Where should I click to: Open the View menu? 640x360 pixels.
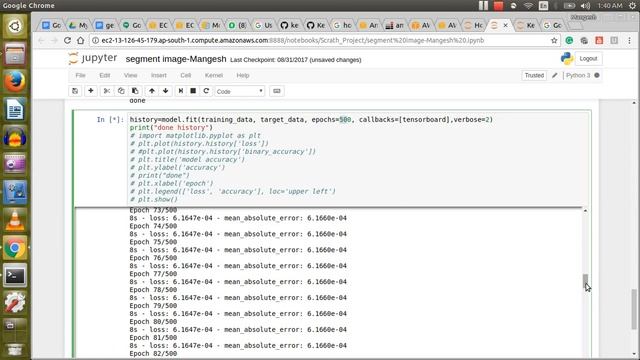131,76
